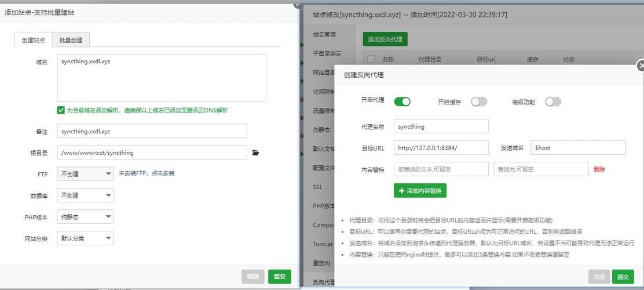Click the 代理名称 input containing syncthing
This screenshot has width=644, height=290.
click(x=441, y=126)
